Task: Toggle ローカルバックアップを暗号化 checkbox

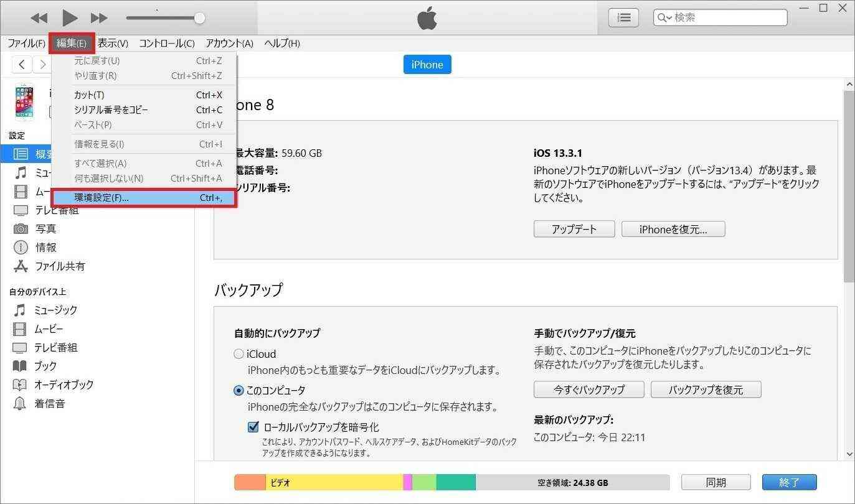Action: coord(253,427)
